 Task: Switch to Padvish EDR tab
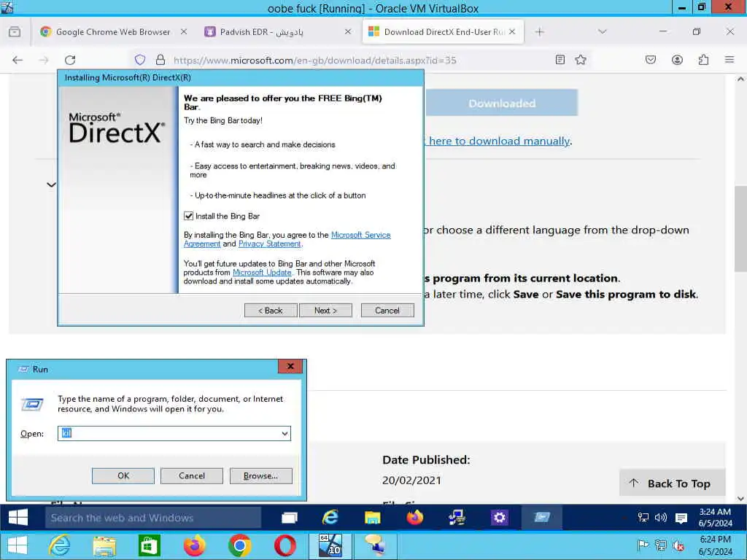[x=261, y=32]
